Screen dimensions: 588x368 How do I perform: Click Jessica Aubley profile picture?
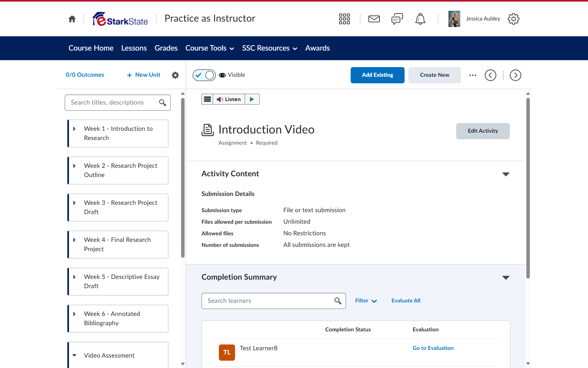(x=454, y=19)
